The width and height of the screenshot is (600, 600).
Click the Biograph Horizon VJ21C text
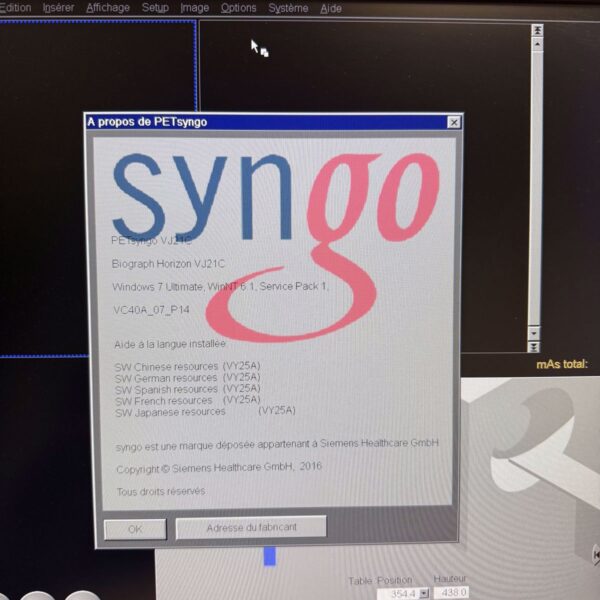[168, 264]
